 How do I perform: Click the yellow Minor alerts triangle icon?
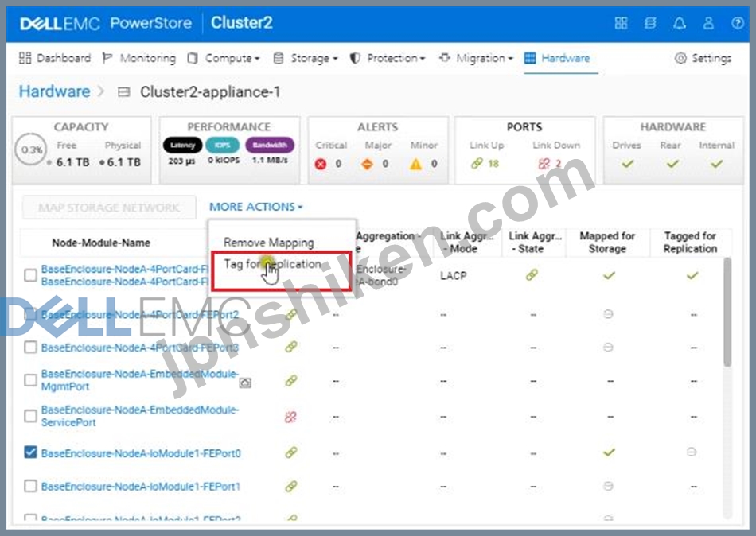click(415, 164)
